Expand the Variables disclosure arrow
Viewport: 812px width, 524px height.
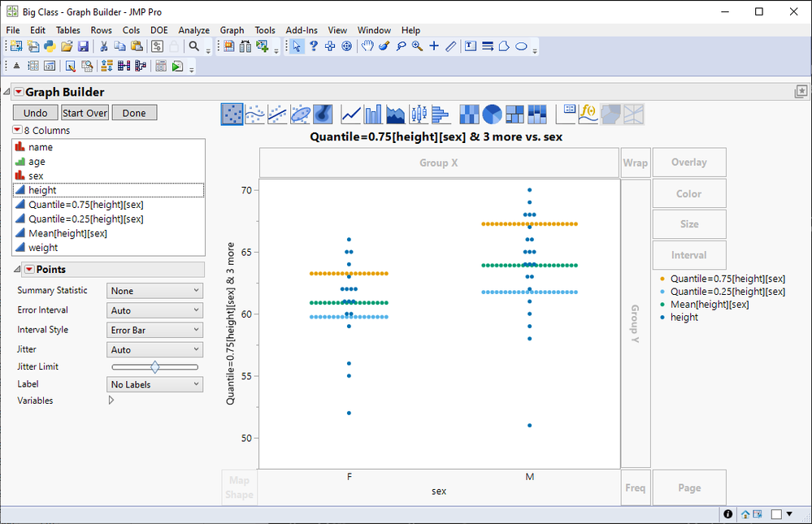[x=111, y=401]
